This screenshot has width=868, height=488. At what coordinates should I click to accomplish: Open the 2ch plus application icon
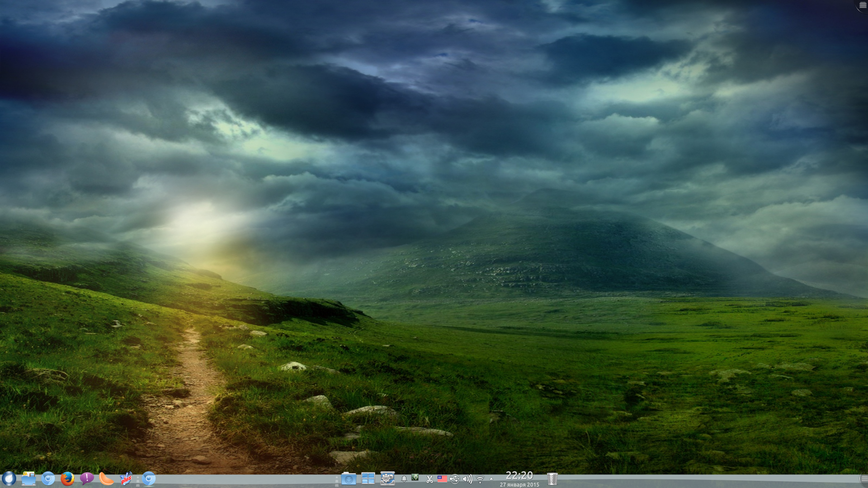point(126,479)
